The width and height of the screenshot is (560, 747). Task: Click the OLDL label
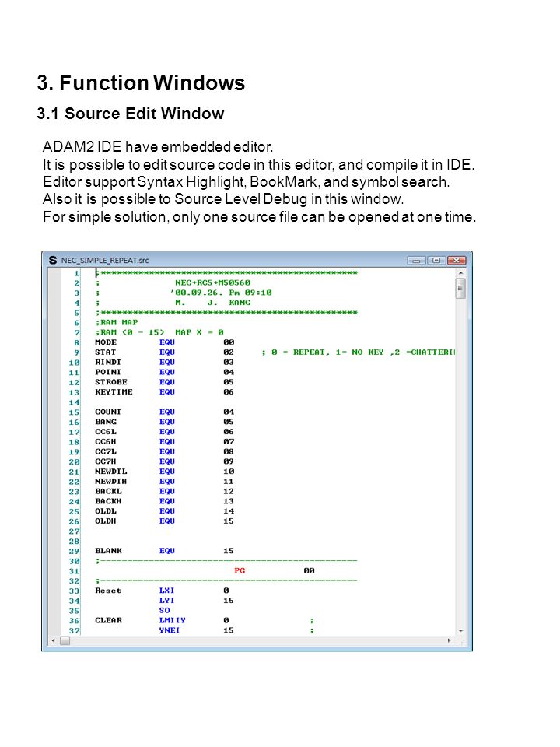point(106,511)
